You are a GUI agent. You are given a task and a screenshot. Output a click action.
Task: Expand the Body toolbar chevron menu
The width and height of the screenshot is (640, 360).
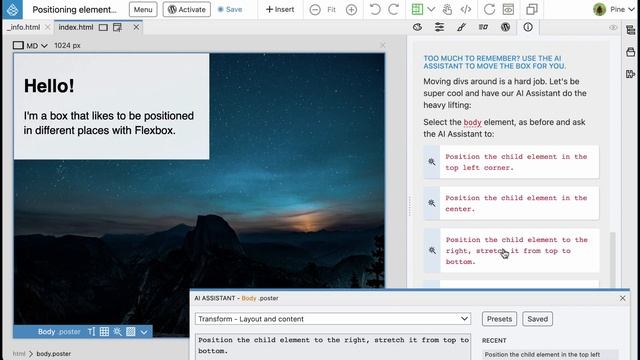coord(144,332)
